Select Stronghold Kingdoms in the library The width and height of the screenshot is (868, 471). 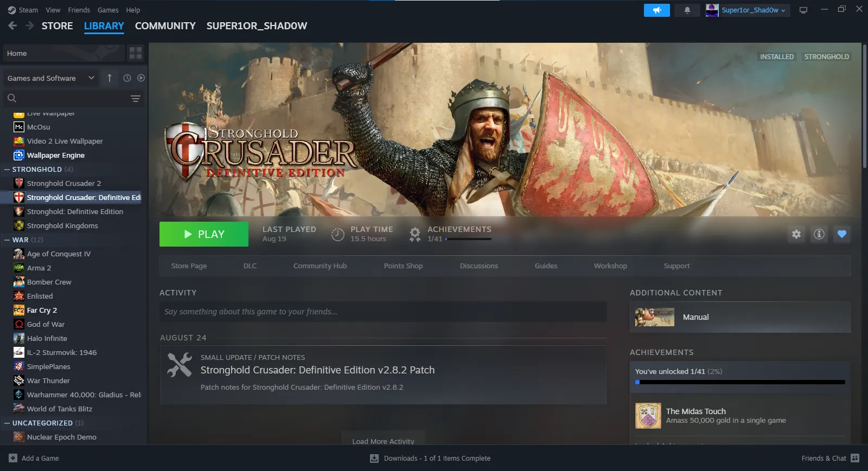click(62, 226)
